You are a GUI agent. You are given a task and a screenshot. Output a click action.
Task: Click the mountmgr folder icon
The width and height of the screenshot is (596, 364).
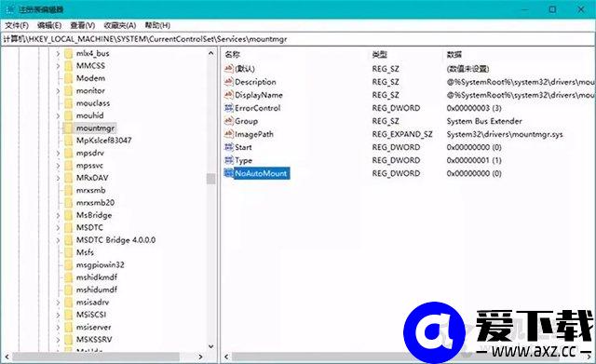pyautogui.click(x=68, y=128)
